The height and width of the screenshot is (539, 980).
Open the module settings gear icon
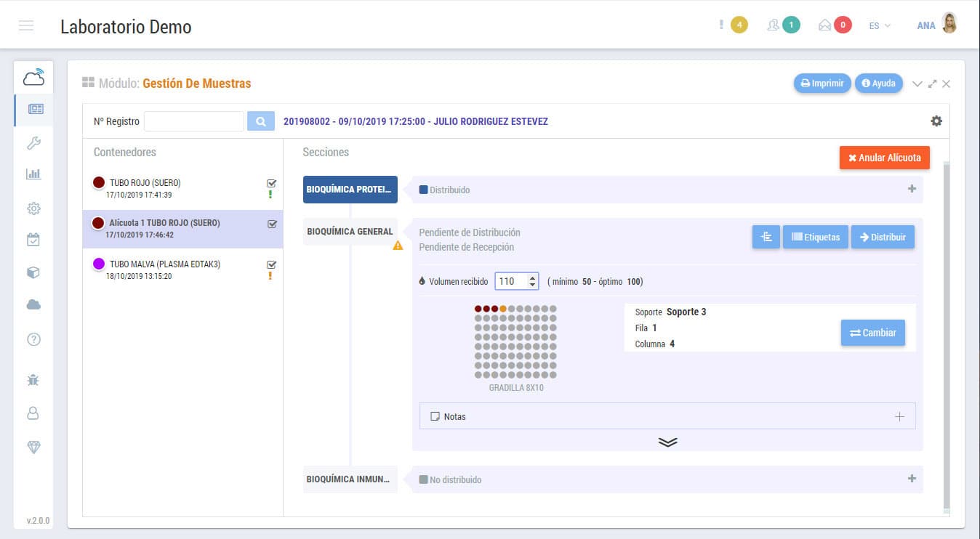[x=936, y=121]
